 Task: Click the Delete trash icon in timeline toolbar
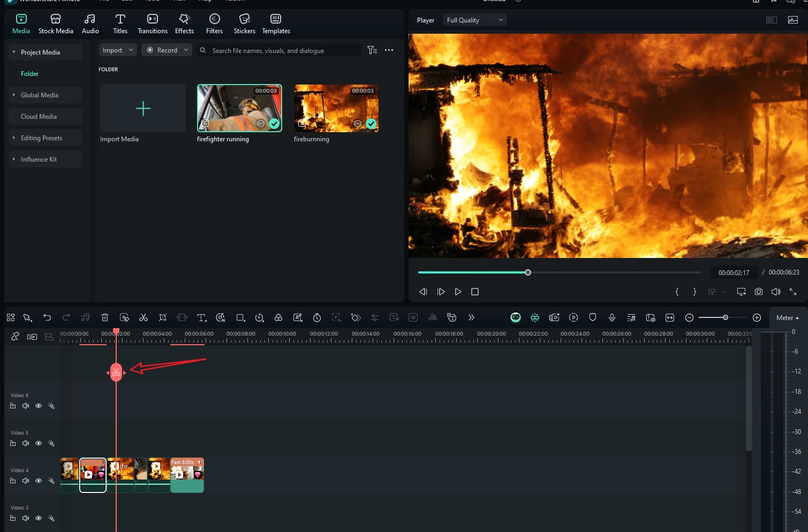click(105, 318)
